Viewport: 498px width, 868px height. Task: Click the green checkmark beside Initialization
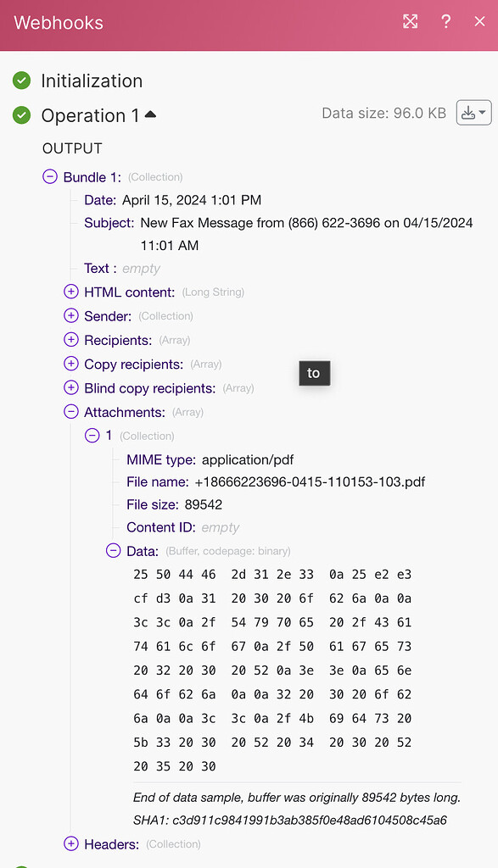tap(20, 81)
